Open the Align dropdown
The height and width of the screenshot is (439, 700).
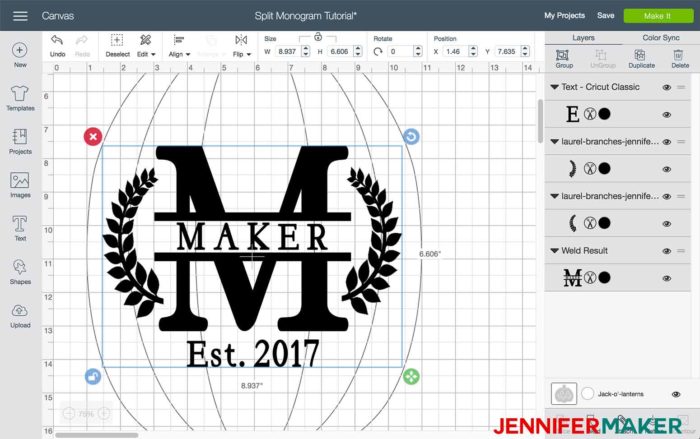(x=179, y=54)
